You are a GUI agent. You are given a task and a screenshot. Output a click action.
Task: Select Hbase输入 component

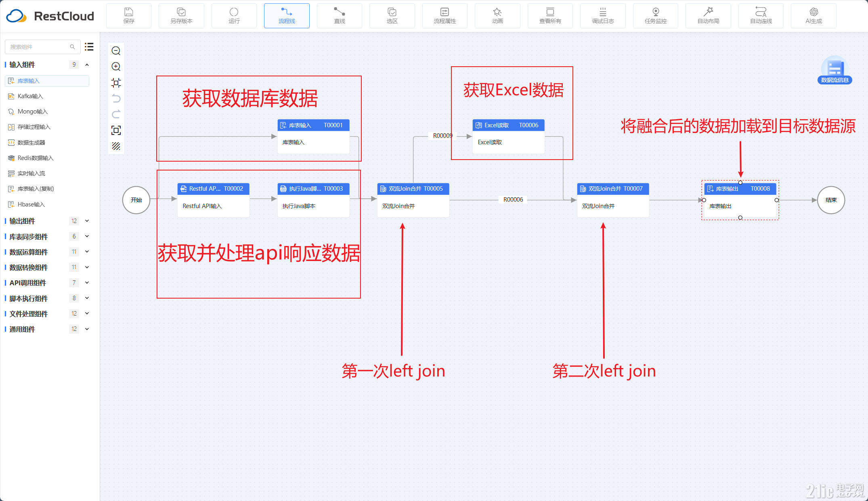point(47,204)
